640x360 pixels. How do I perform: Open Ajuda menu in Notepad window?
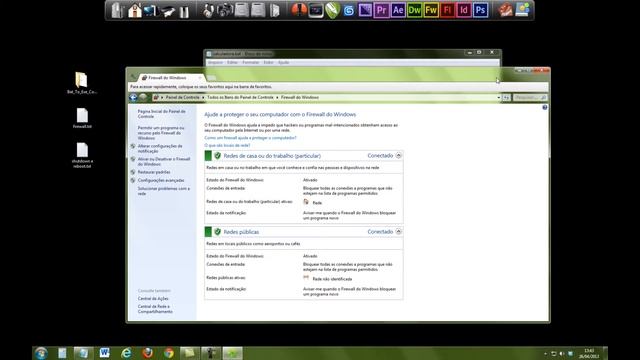283,62
